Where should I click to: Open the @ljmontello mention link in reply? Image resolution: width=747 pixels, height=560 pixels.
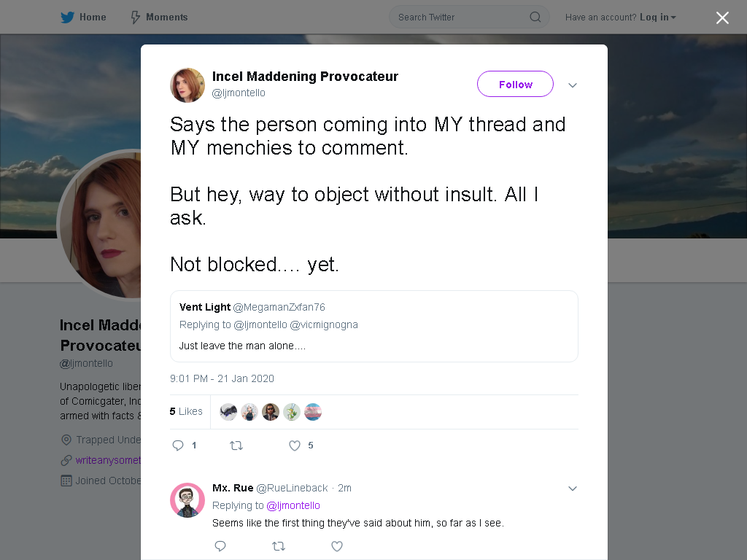pos(293,505)
